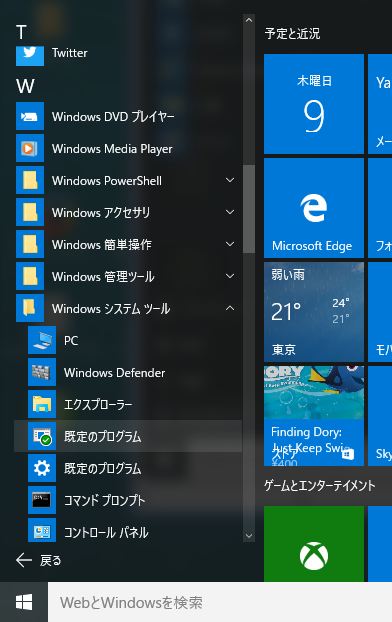Open the weather tile for 東京

click(314, 312)
